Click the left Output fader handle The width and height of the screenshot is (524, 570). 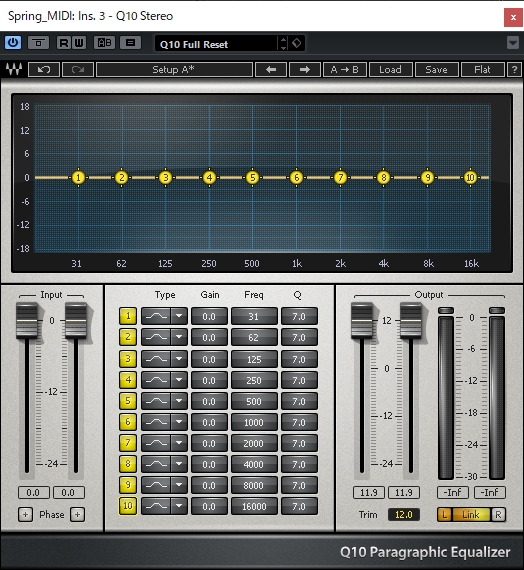(x=362, y=321)
